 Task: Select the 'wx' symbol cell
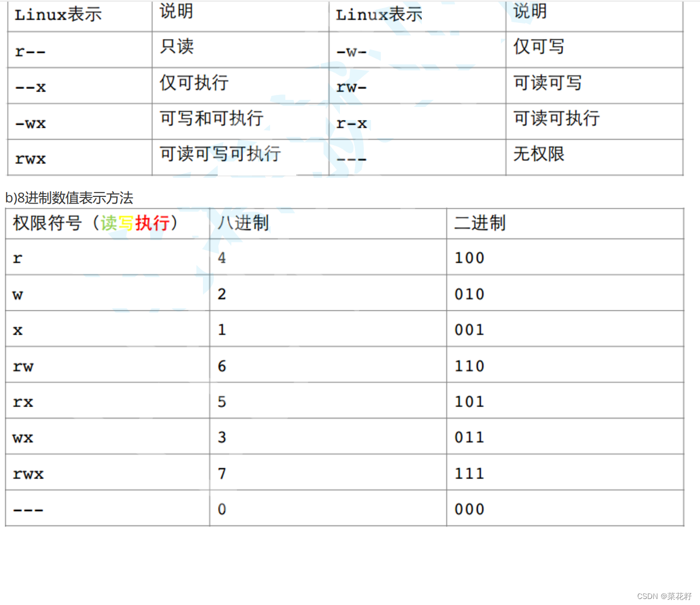coord(107,436)
